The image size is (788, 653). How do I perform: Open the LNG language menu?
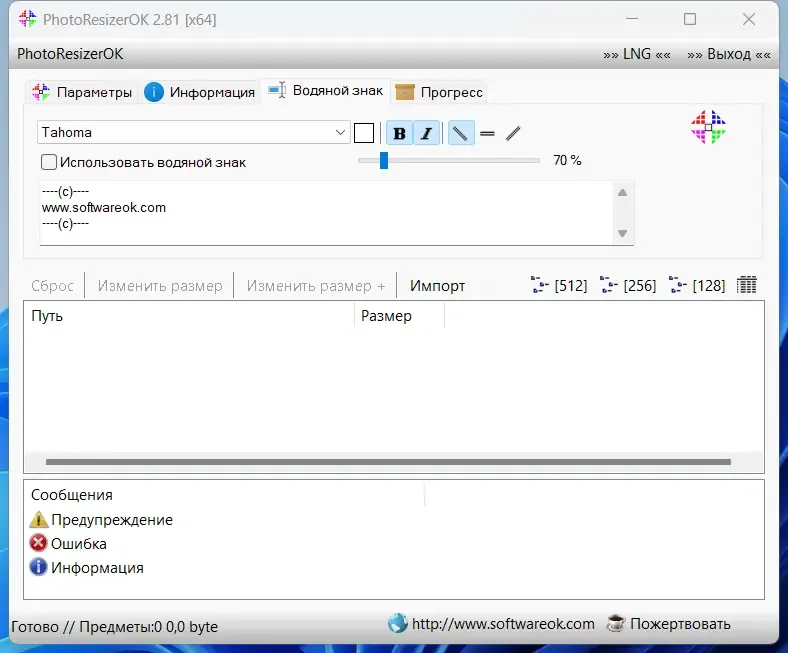pyautogui.click(x=637, y=54)
